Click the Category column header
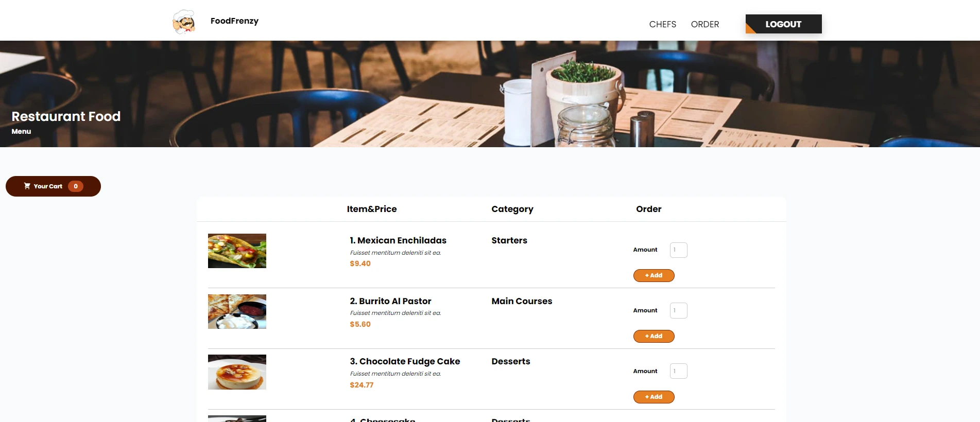Image resolution: width=980 pixels, height=422 pixels. pyautogui.click(x=512, y=209)
